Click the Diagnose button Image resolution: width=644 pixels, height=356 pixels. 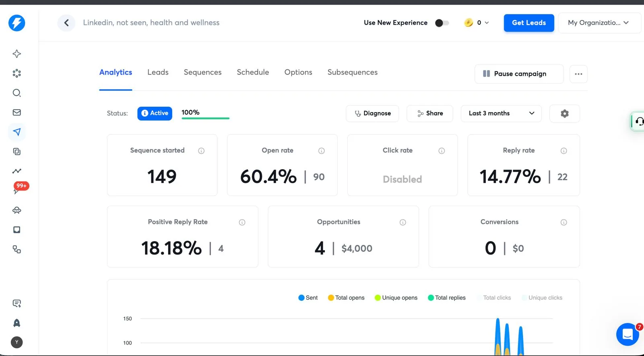[x=372, y=114]
